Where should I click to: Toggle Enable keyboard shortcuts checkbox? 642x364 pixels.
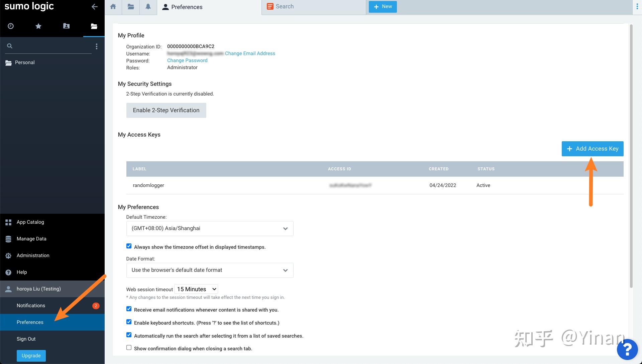point(129,322)
